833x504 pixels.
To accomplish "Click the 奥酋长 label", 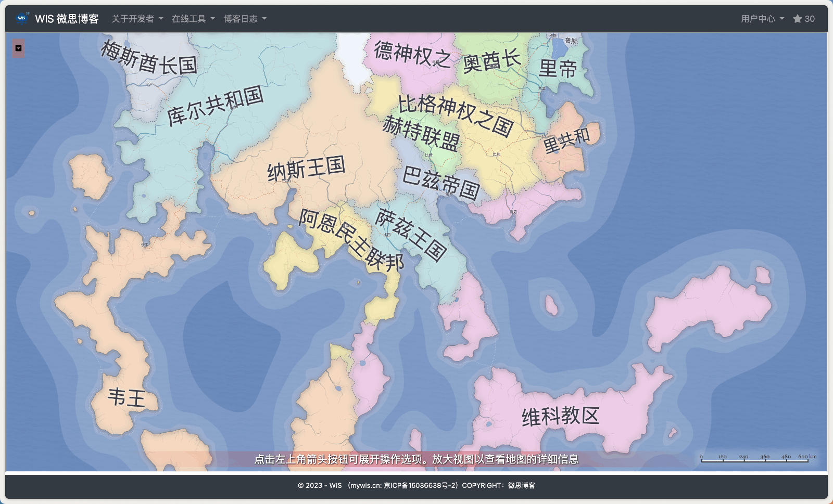I will click(492, 61).
